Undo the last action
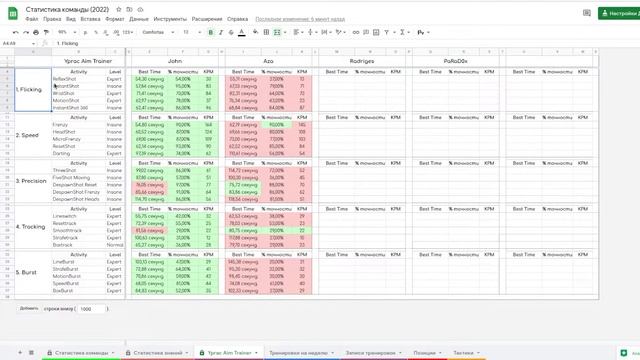 pyautogui.click(x=16, y=32)
